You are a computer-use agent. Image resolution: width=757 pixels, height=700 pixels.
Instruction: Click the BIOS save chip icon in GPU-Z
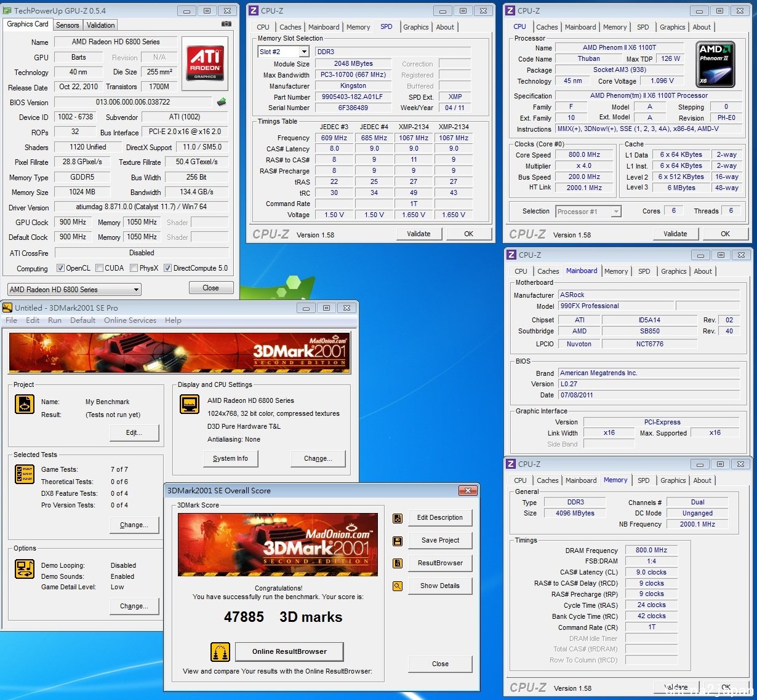[222, 101]
